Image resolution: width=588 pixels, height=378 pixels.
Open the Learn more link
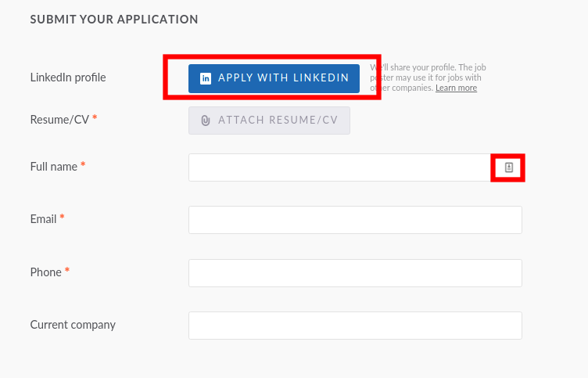pyautogui.click(x=456, y=88)
